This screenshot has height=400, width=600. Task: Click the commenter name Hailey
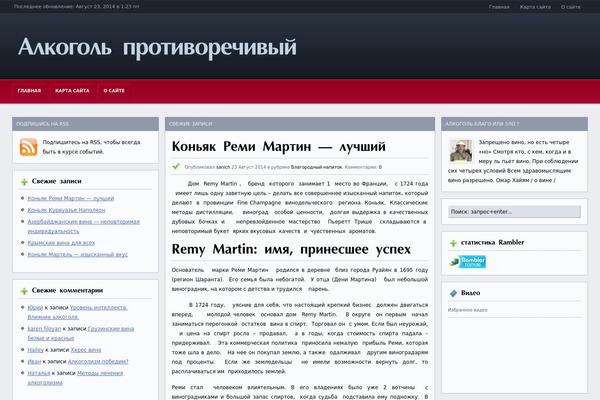pyautogui.click(x=36, y=349)
